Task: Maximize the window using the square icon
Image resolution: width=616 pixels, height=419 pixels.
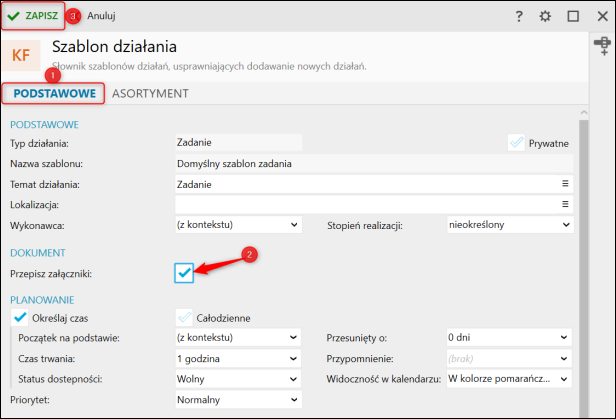Action: coord(573,16)
